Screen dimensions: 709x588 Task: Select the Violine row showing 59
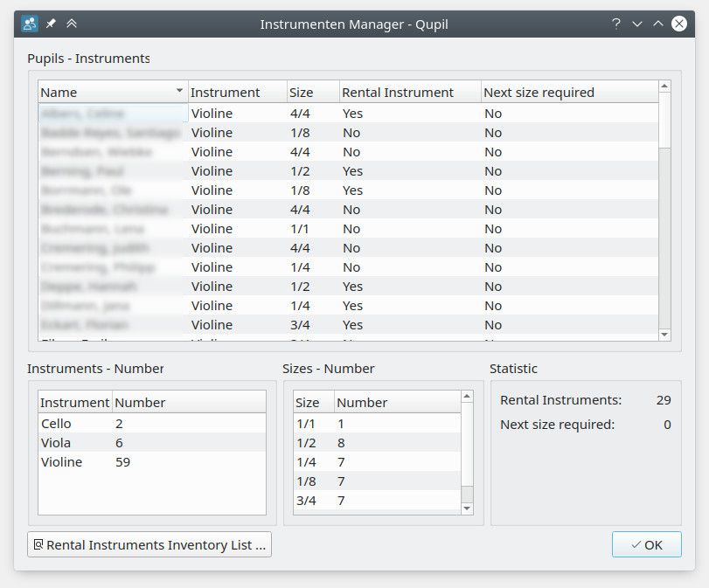coord(152,462)
